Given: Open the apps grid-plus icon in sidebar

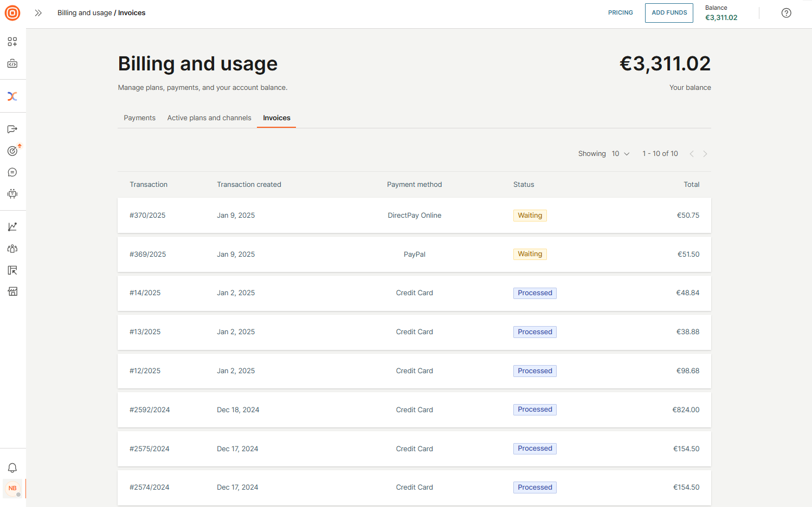Looking at the screenshot, I should tap(12, 42).
